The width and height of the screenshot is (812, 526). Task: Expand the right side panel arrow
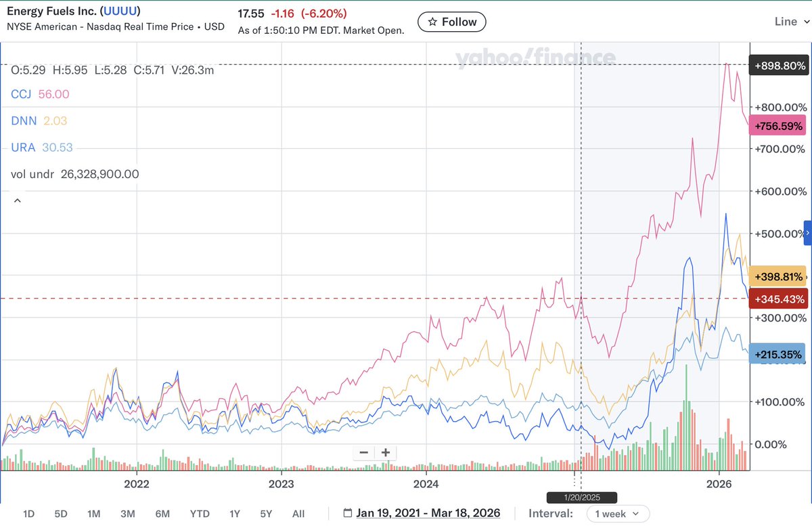tap(807, 232)
